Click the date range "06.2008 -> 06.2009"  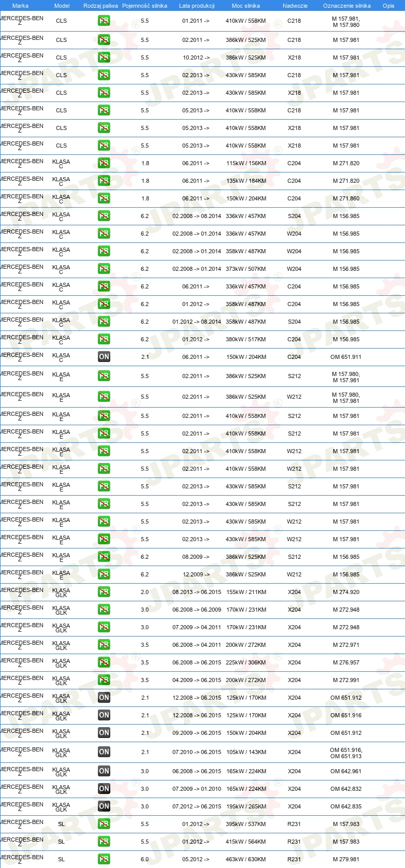point(197,610)
